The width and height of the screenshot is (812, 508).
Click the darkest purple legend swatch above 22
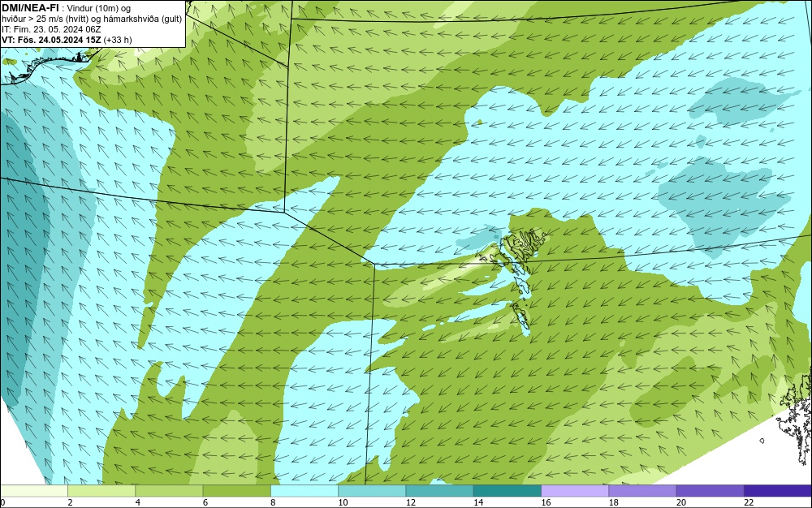pos(778,490)
